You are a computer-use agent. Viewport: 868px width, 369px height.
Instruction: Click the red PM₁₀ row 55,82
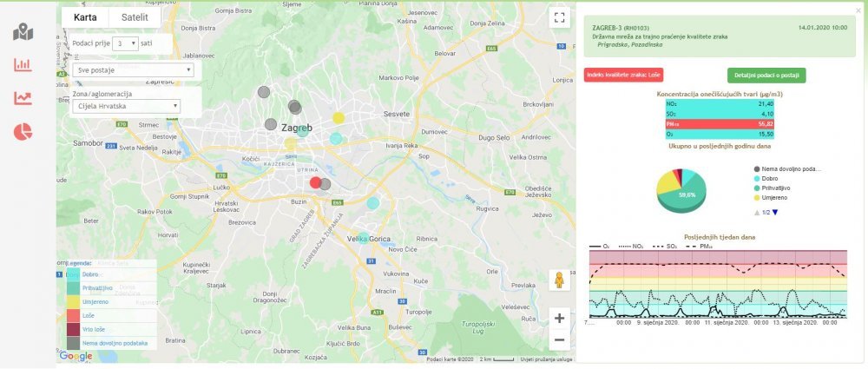click(720, 124)
